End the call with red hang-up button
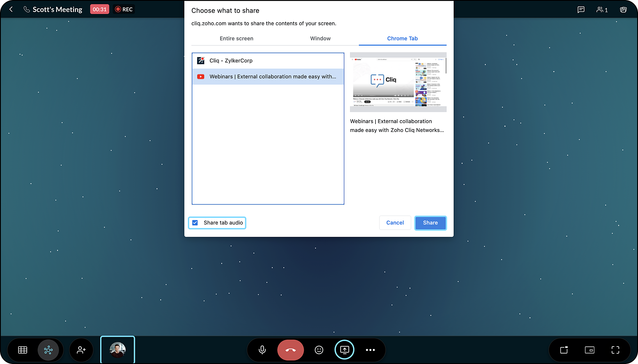This screenshot has height=364, width=638. [290, 350]
